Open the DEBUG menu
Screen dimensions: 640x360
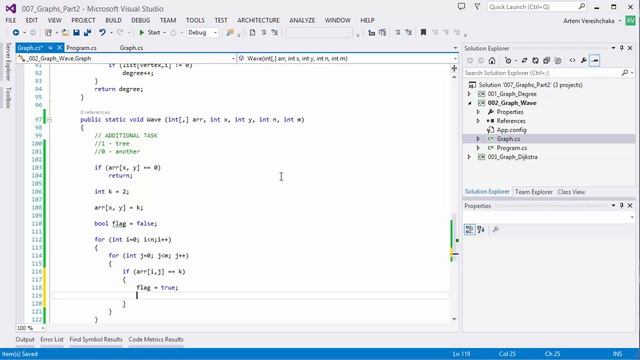pos(140,20)
